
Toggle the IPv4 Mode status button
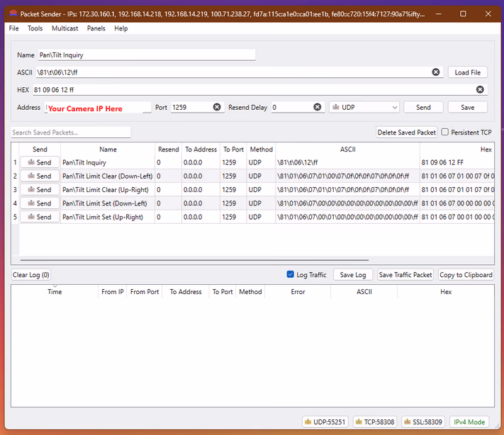[469, 422]
